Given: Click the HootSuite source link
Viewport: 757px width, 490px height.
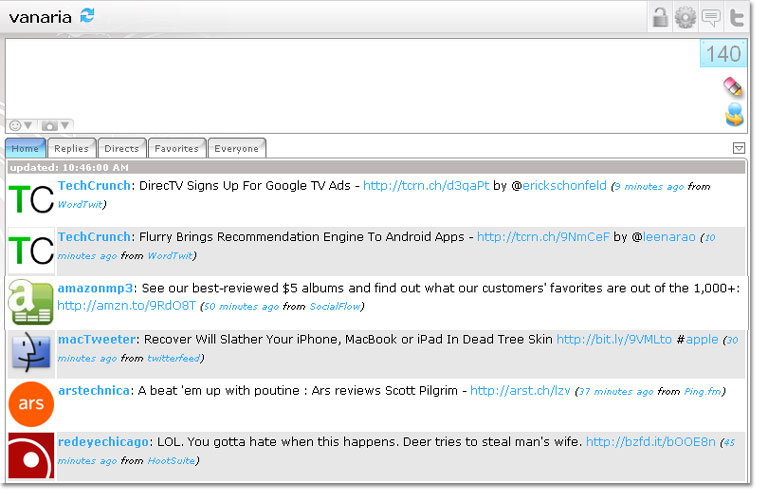Looking at the screenshot, I should [x=171, y=460].
